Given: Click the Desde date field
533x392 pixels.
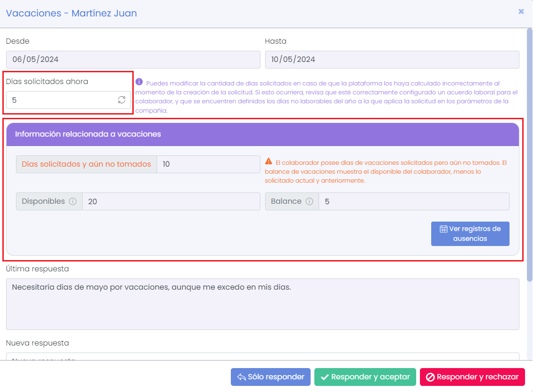Looking at the screenshot, I should (x=133, y=60).
